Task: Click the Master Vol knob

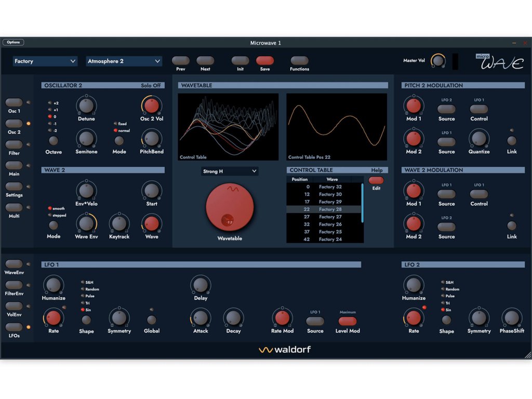Action: (437, 61)
